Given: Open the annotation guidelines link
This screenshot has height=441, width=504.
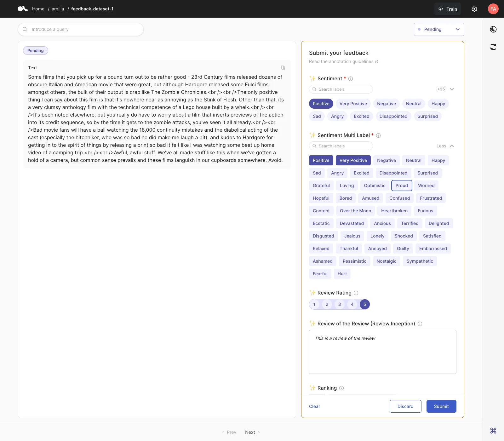Looking at the screenshot, I should pos(344,61).
